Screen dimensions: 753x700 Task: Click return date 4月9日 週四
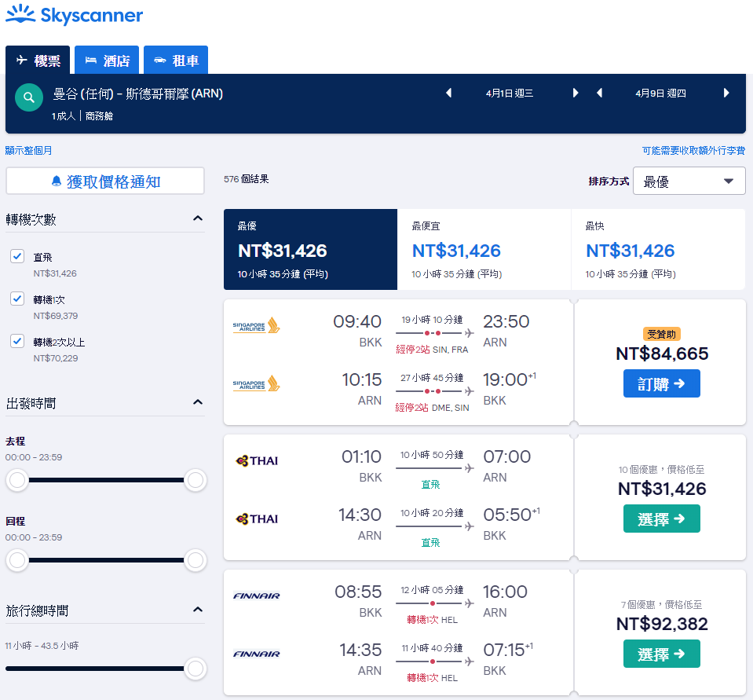click(x=660, y=93)
